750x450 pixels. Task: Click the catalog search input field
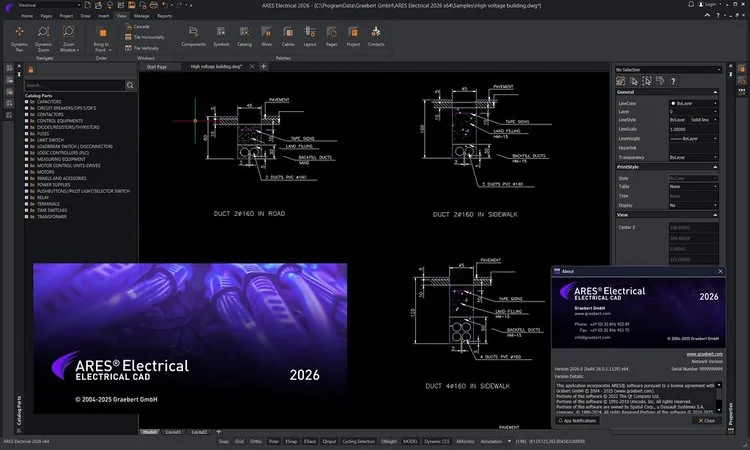pos(75,85)
